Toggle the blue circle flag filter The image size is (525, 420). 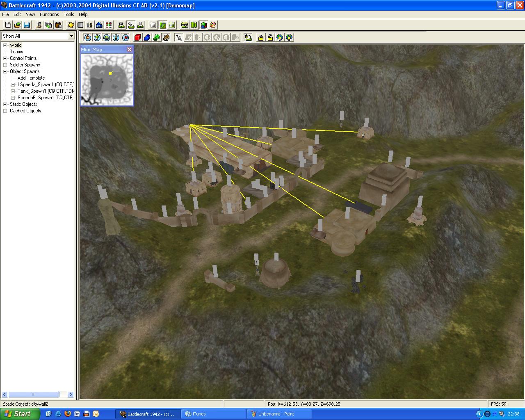pyautogui.click(x=126, y=38)
